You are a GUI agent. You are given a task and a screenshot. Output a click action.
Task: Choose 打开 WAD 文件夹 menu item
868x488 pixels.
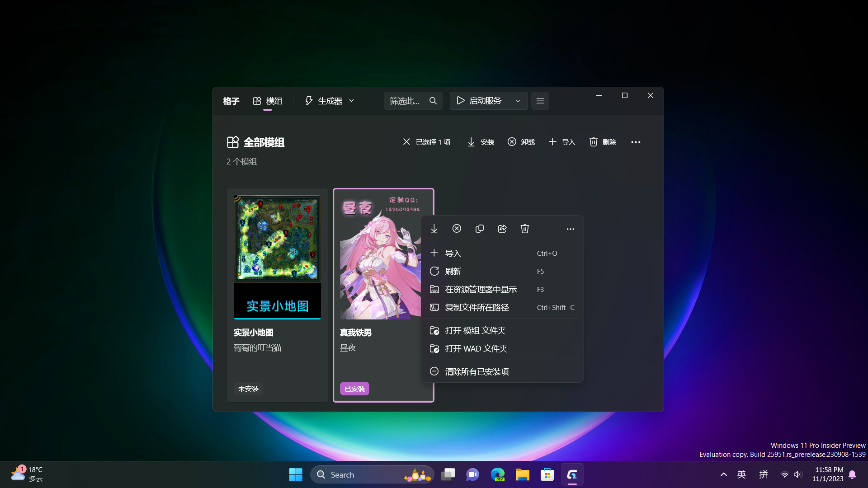click(x=476, y=348)
